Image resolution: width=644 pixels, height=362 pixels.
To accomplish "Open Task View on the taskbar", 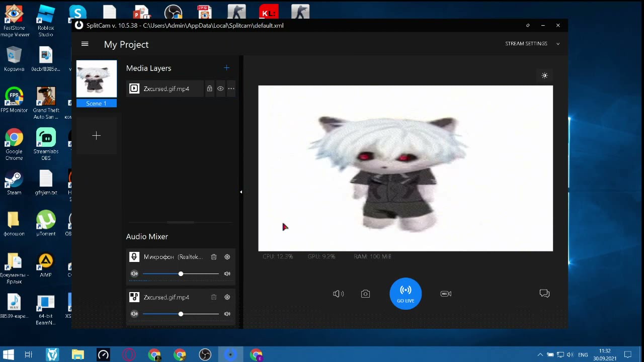I will click(x=29, y=354).
